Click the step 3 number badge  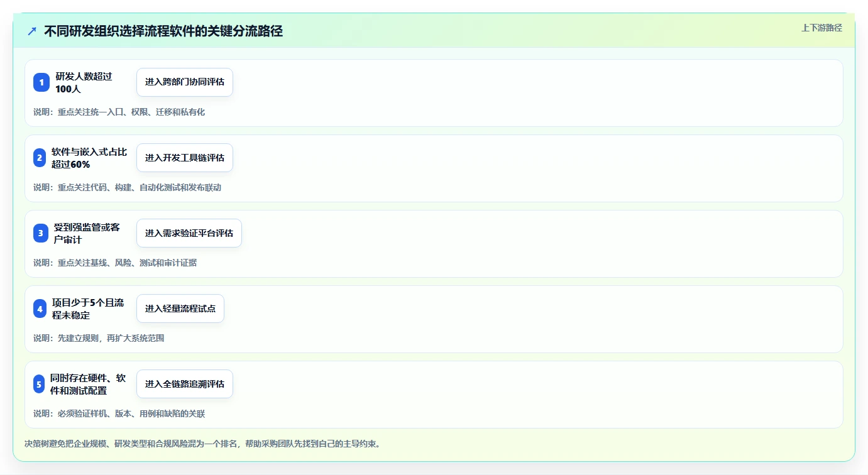41,233
